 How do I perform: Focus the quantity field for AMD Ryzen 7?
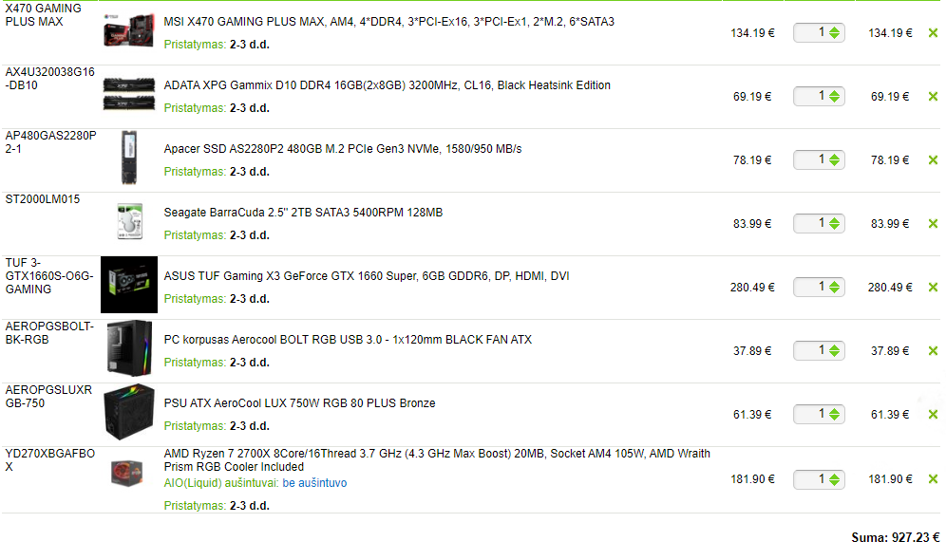click(819, 479)
